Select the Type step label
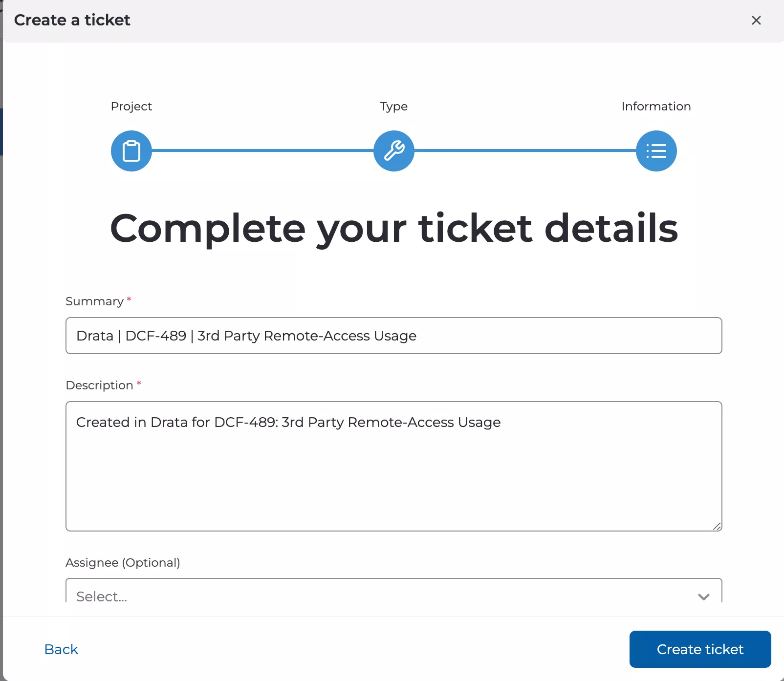This screenshot has height=681, width=784. pyautogui.click(x=394, y=106)
